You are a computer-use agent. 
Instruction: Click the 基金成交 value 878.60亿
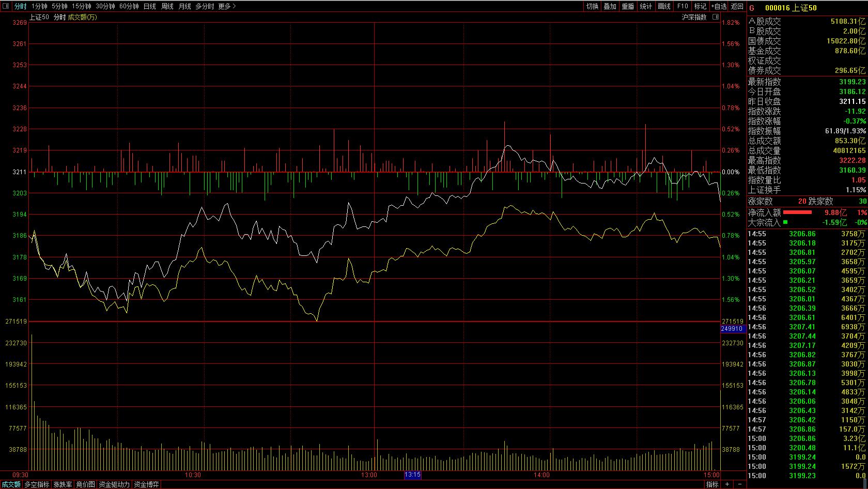pyautogui.click(x=850, y=51)
